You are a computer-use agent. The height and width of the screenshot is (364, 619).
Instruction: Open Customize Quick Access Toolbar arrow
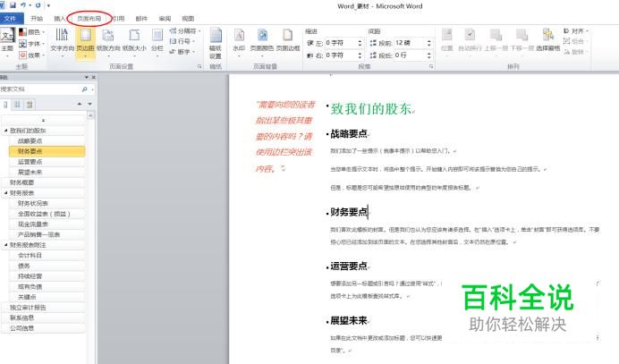tap(48, 5)
